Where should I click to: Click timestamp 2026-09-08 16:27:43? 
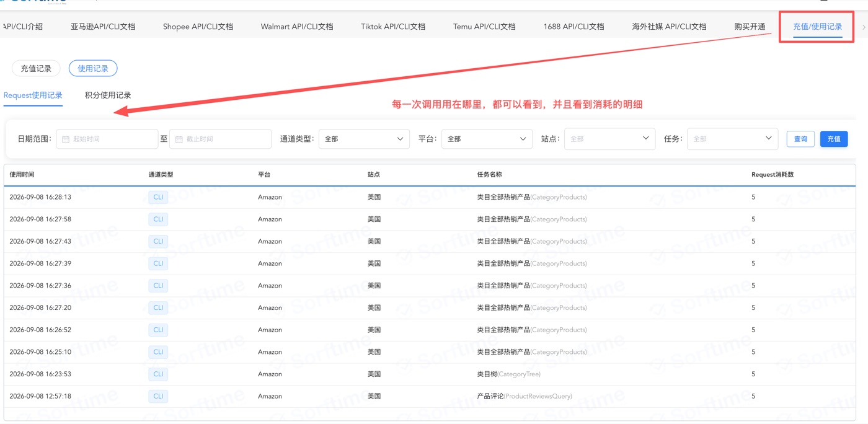pos(40,242)
